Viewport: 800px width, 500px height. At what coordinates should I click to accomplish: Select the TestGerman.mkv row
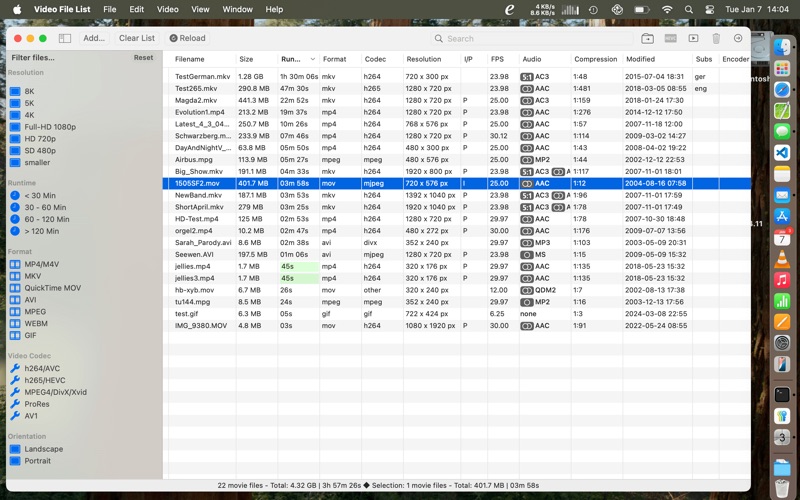[457, 77]
